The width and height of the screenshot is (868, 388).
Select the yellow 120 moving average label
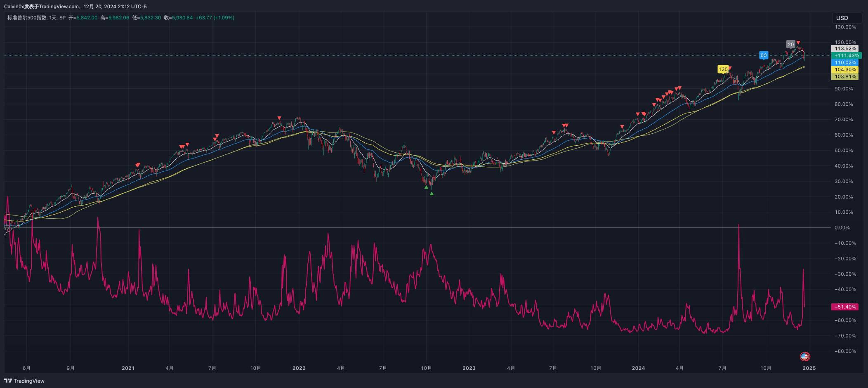(x=723, y=69)
